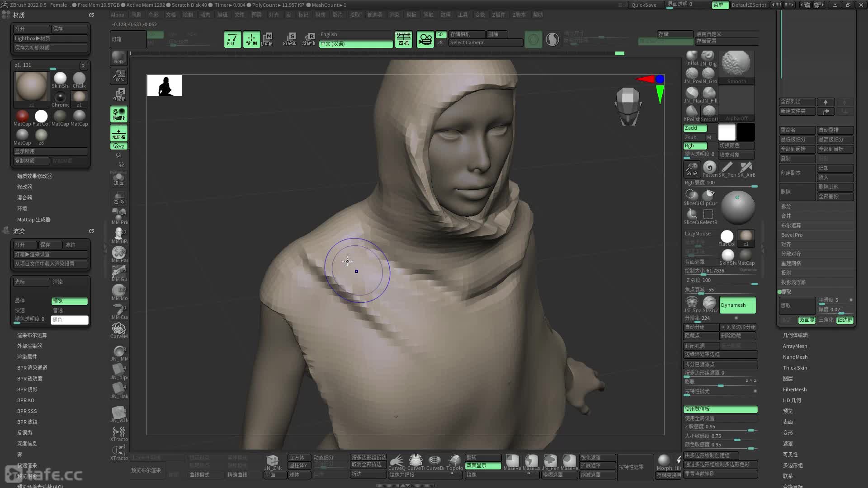Click the black secondary color swatch
868x488 pixels.
coord(745,132)
